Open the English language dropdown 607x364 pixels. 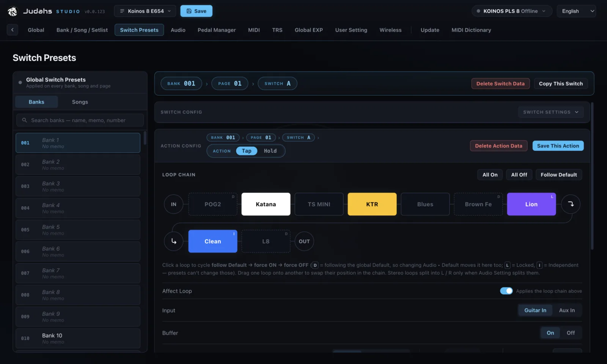pyautogui.click(x=576, y=11)
